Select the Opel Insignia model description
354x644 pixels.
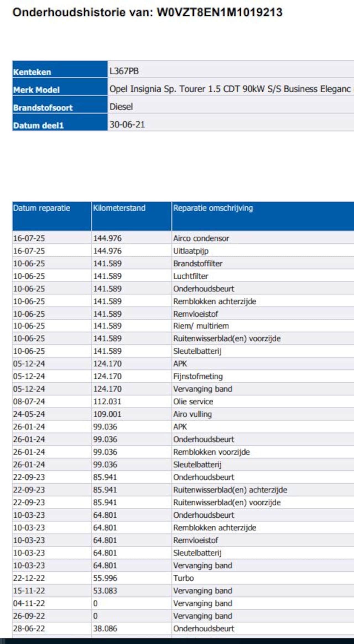point(230,89)
